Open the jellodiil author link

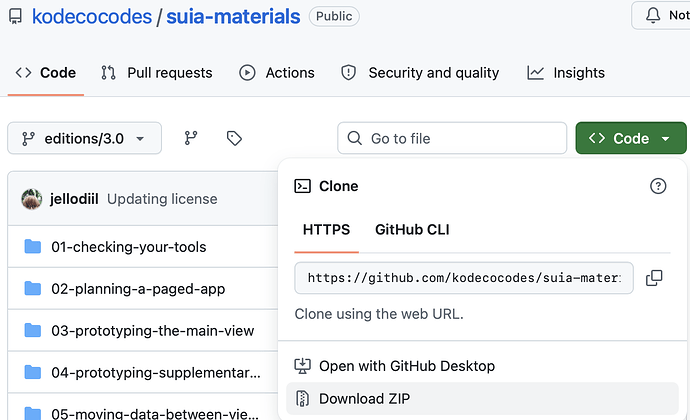click(74, 199)
